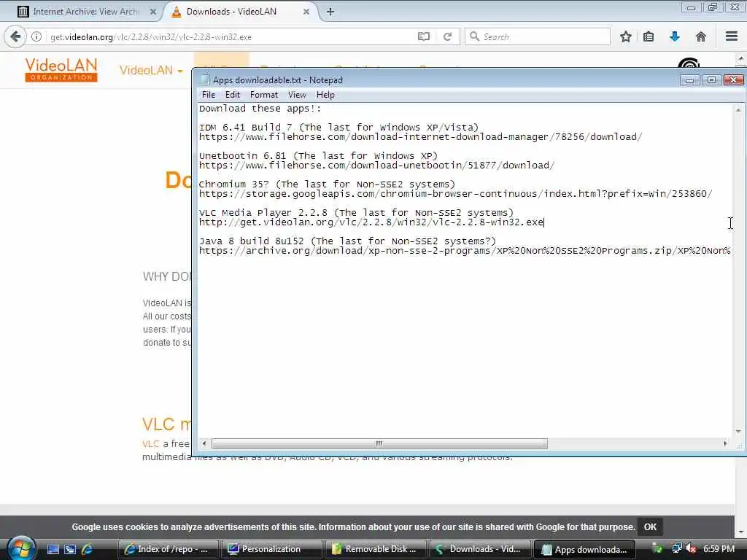Click Show Desktop quick launch icon
Screen dimensions: 747x560
coord(53,549)
